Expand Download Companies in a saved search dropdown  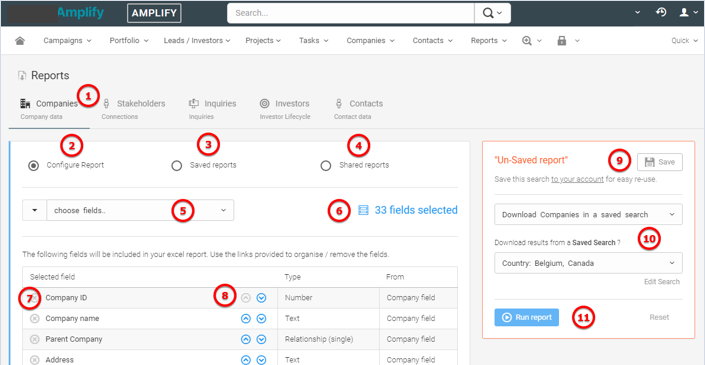click(x=588, y=214)
